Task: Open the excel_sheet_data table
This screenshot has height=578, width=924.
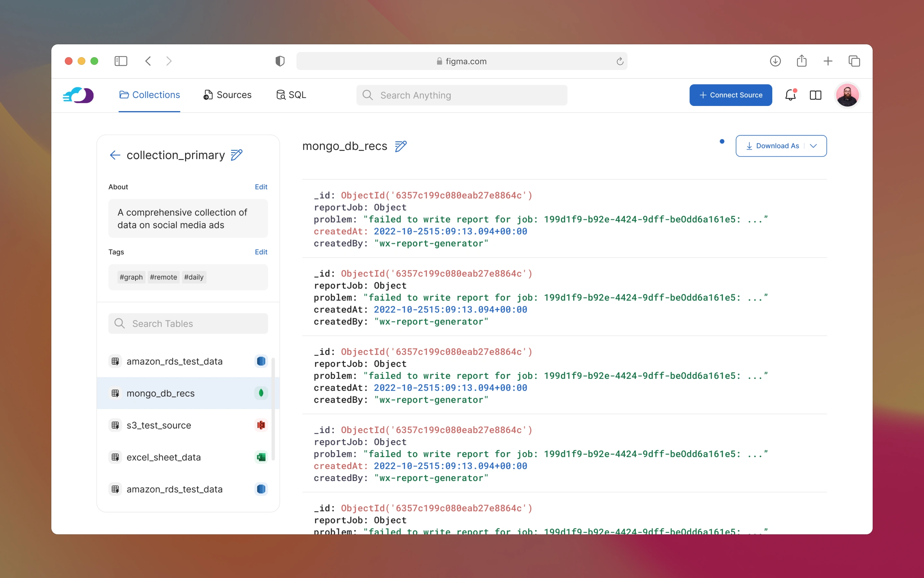Action: click(188, 457)
